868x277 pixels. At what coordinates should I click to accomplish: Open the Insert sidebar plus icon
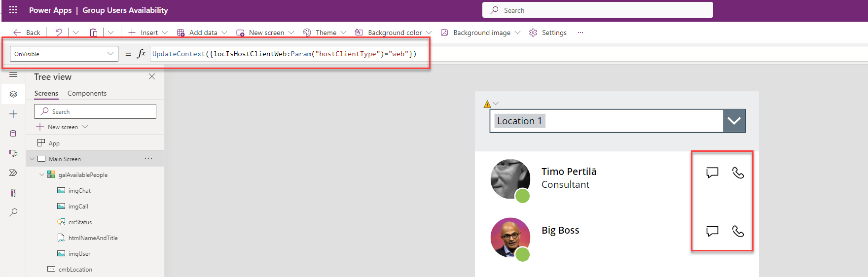[13, 114]
